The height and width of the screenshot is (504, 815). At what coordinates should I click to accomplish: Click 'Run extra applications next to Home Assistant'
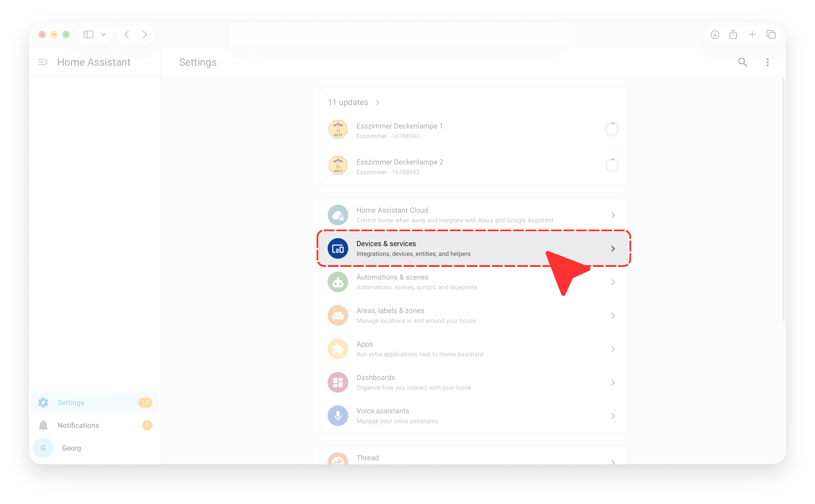420,354
